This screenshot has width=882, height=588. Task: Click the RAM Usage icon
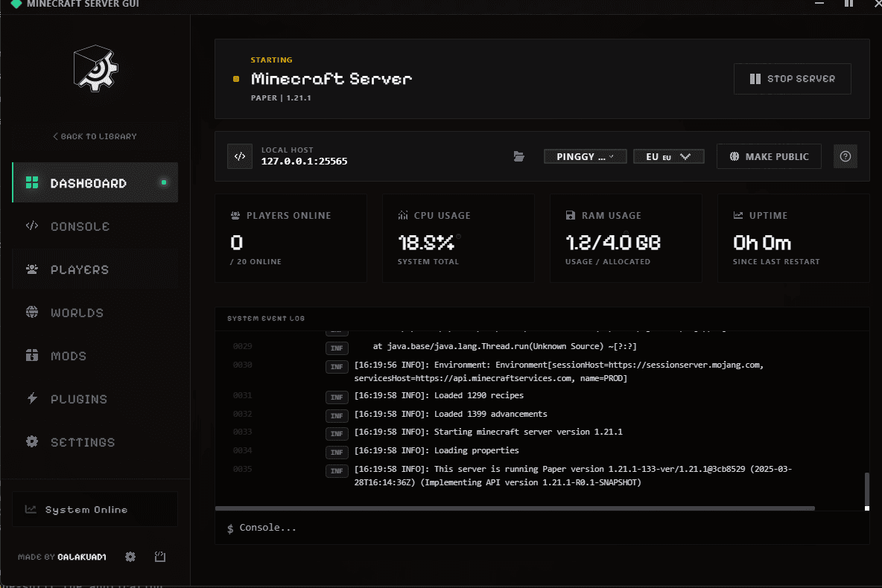(571, 215)
